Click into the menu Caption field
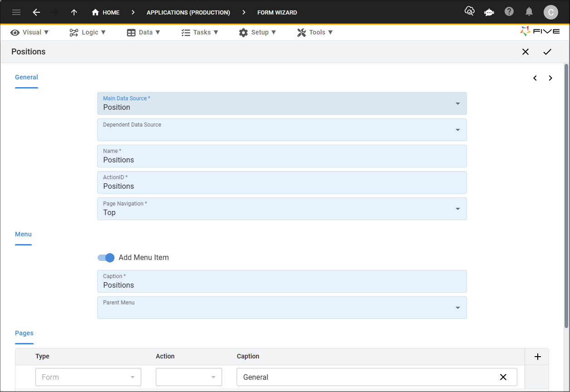This screenshot has height=392, width=570. [x=282, y=281]
